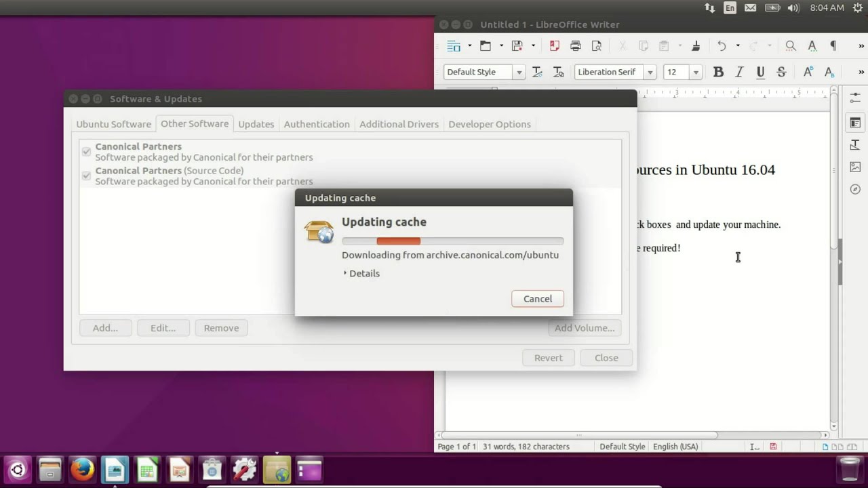Click the Clone Formatting paintbrush icon

[x=696, y=46]
